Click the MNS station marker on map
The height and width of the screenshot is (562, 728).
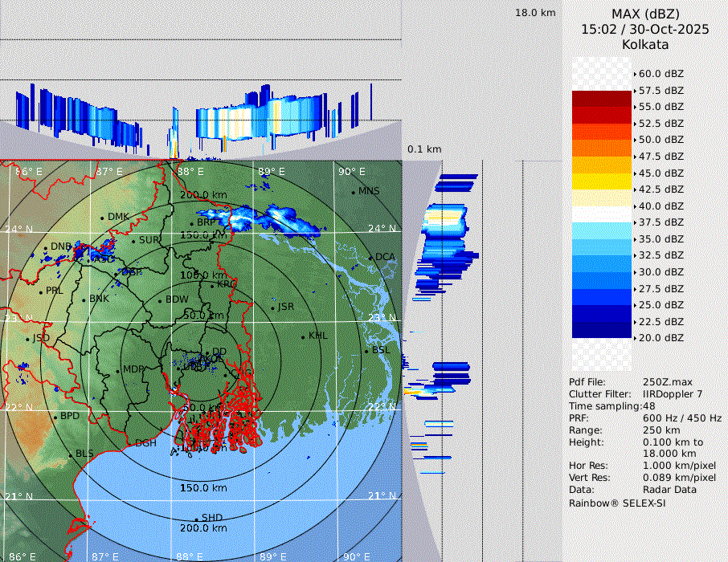click(353, 192)
